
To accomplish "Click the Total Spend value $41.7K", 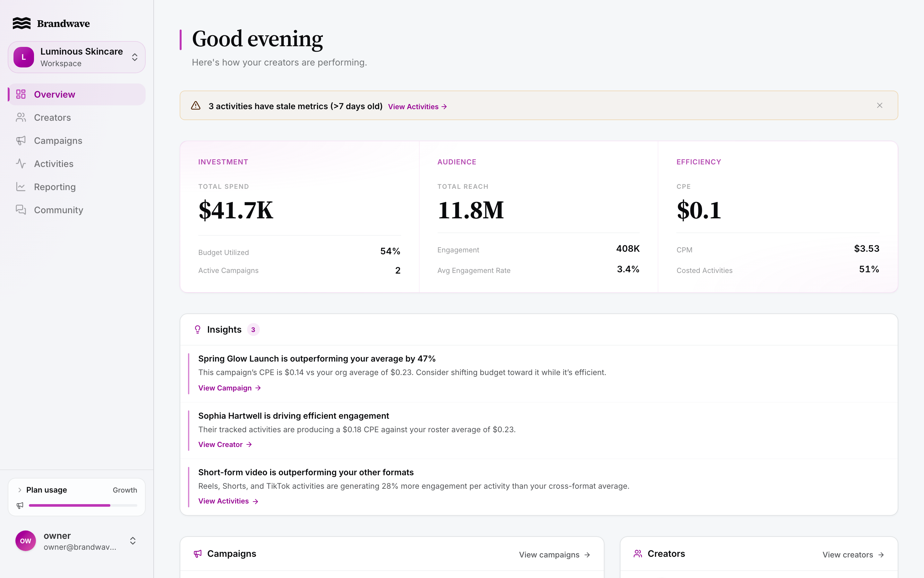I will click(235, 210).
